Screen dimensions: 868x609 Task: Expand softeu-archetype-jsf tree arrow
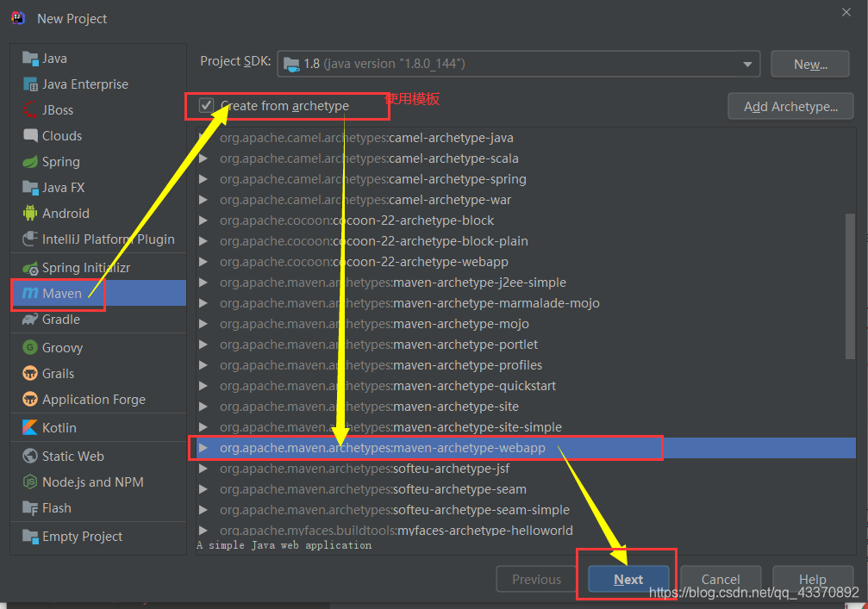click(x=203, y=469)
